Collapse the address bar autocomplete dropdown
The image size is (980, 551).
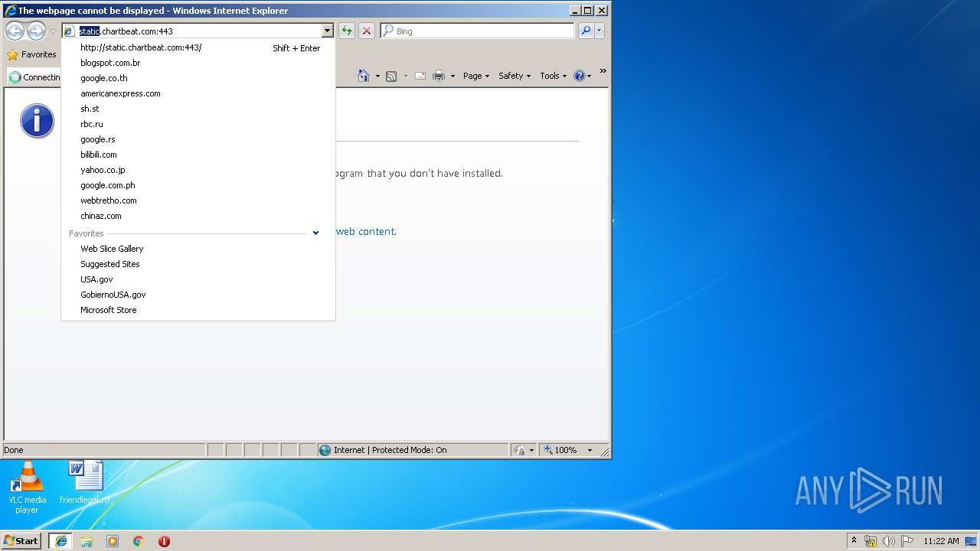pos(328,31)
